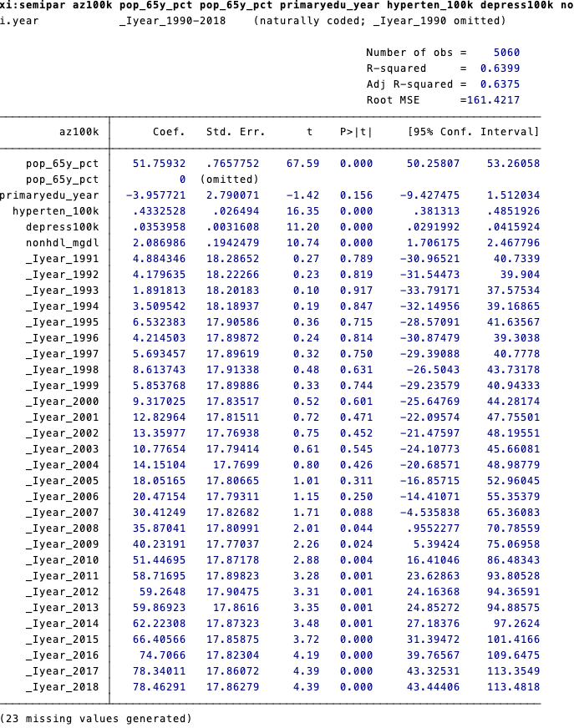This screenshot has height=728, width=574.
Task: Click the nonhdl_mgdl row label
Action: pyautogui.click(x=62, y=243)
